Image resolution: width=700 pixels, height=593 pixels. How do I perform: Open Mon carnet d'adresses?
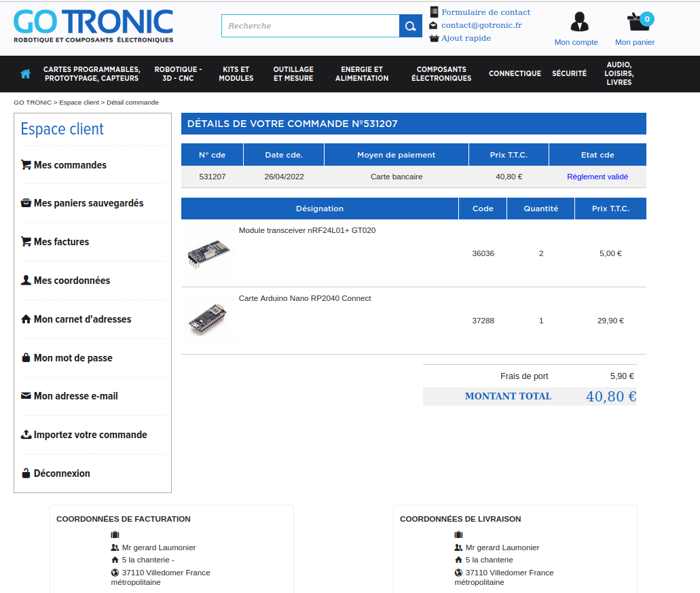[82, 319]
